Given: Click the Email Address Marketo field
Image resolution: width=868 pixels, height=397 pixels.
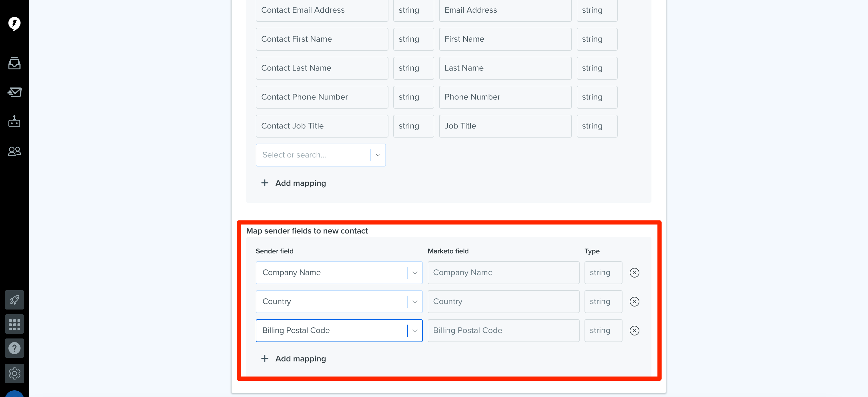Looking at the screenshot, I should pos(505,10).
